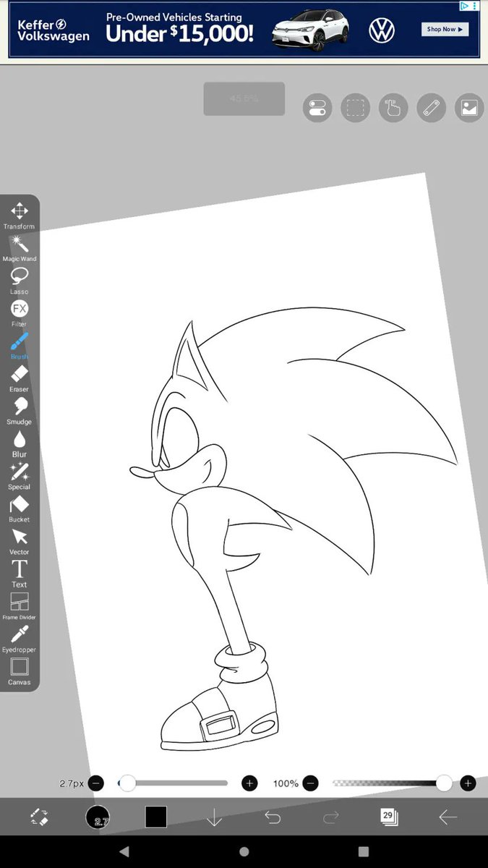Image resolution: width=488 pixels, height=868 pixels.
Task: Tap the back arrow in bottom toolbar
Action: 448,817
